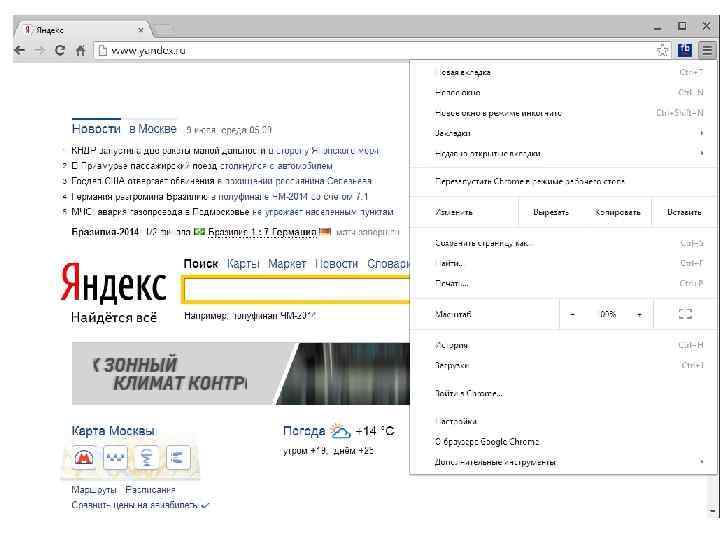
Task: Open news about train collision in Приамурье
Action: pos(202,165)
